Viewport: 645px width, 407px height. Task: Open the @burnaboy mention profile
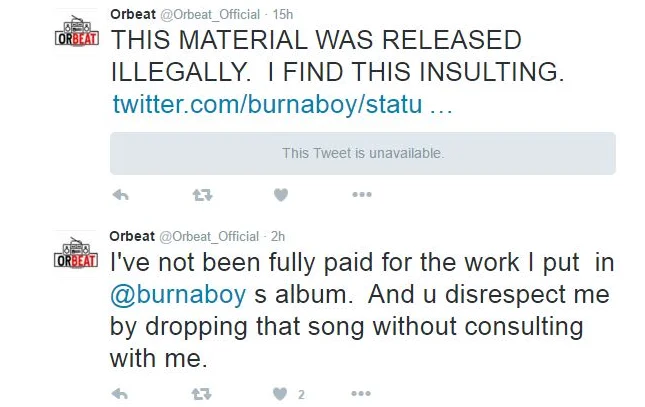pos(174,297)
